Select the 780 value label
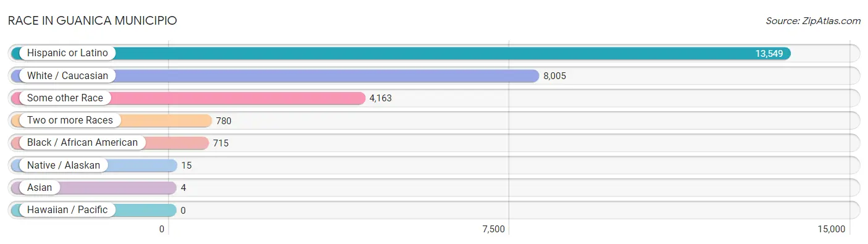This screenshot has width=868, height=244. pyautogui.click(x=223, y=120)
